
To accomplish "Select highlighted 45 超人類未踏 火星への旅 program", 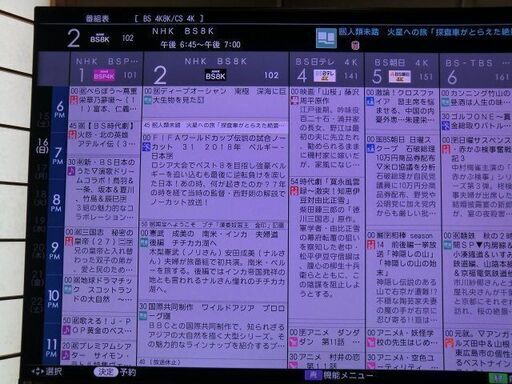I will pos(215,125).
